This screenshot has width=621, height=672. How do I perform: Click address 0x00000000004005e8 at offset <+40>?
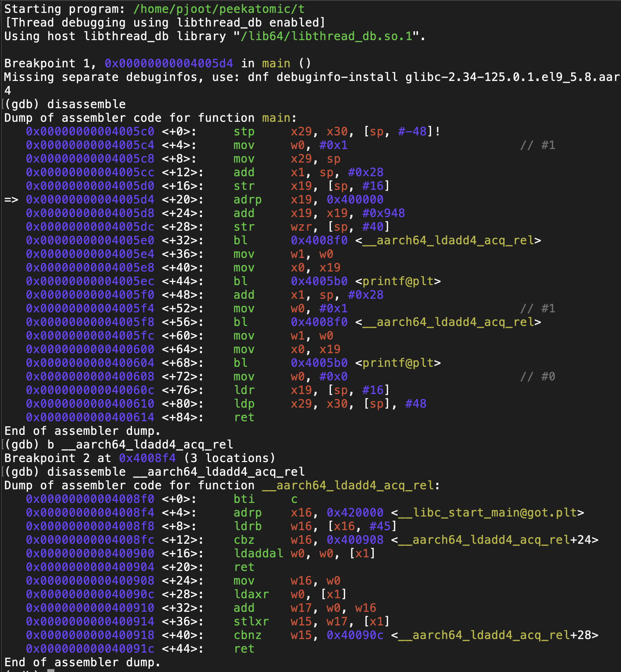click(x=90, y=268)
